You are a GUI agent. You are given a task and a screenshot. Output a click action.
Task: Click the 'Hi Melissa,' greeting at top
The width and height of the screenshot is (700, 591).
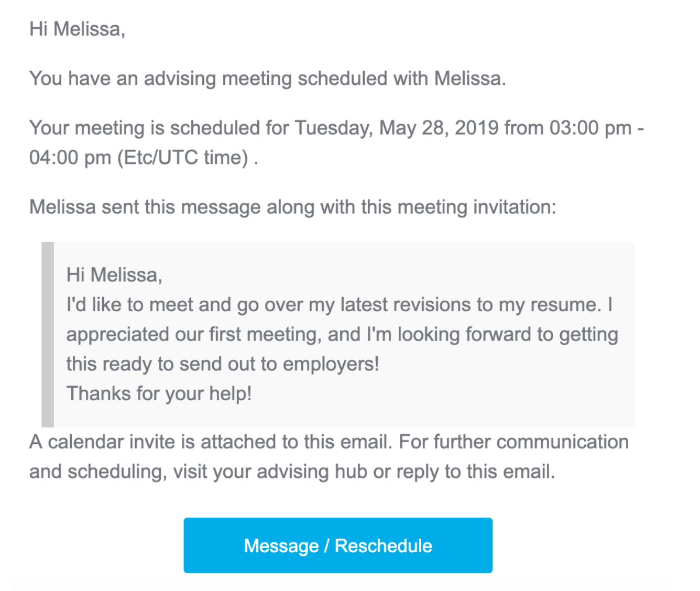[x=77, y=29]
